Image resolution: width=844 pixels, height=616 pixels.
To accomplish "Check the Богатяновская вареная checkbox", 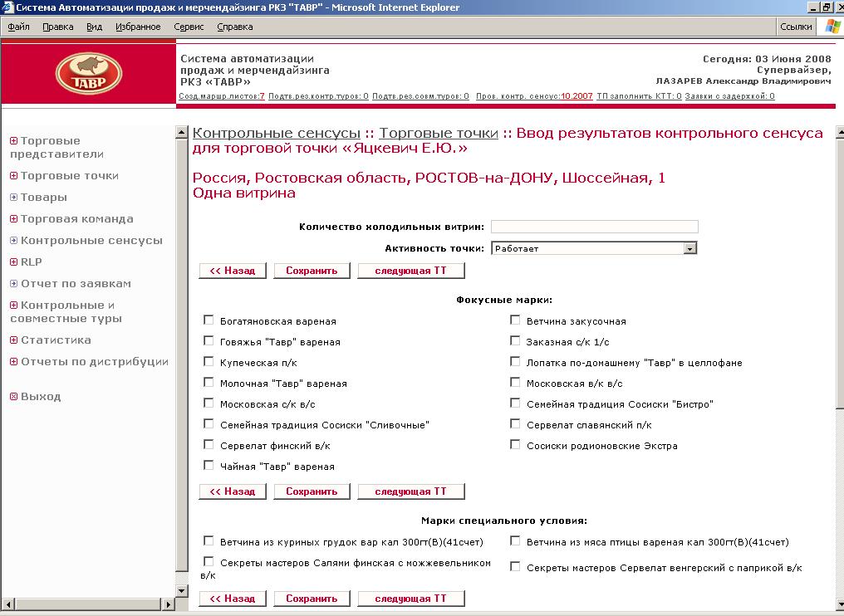I will [x=209, y=320].
